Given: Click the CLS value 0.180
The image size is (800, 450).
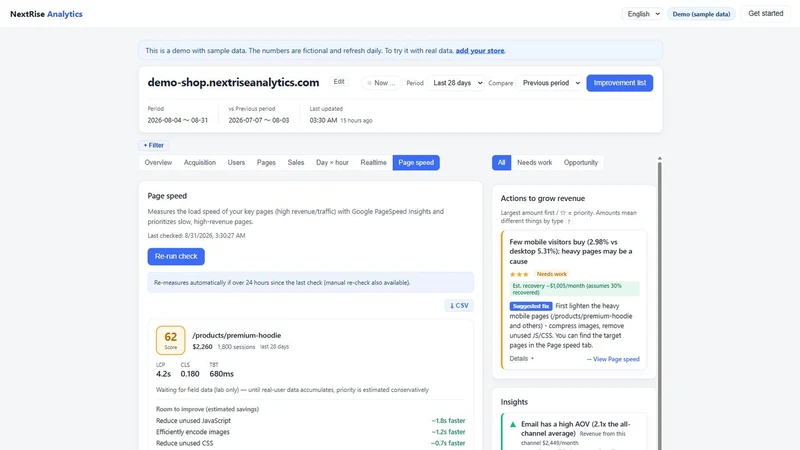Looking at the screenshot, I should click(190, 374).
